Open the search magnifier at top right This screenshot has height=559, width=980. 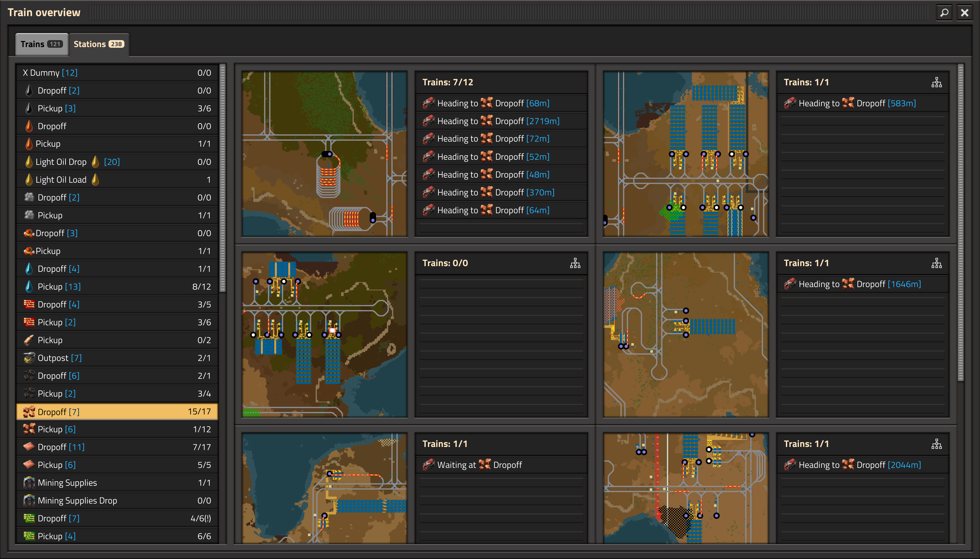[944, 12]
